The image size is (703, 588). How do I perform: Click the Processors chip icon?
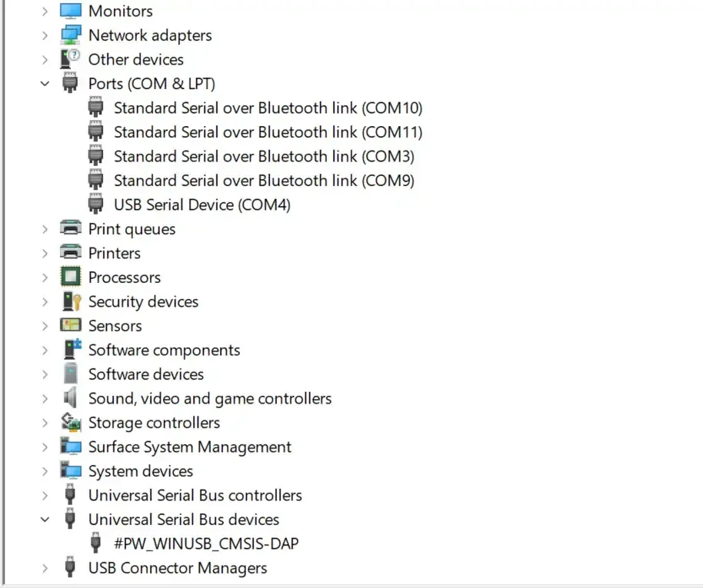pyautogui.click(x=71, y=277)
